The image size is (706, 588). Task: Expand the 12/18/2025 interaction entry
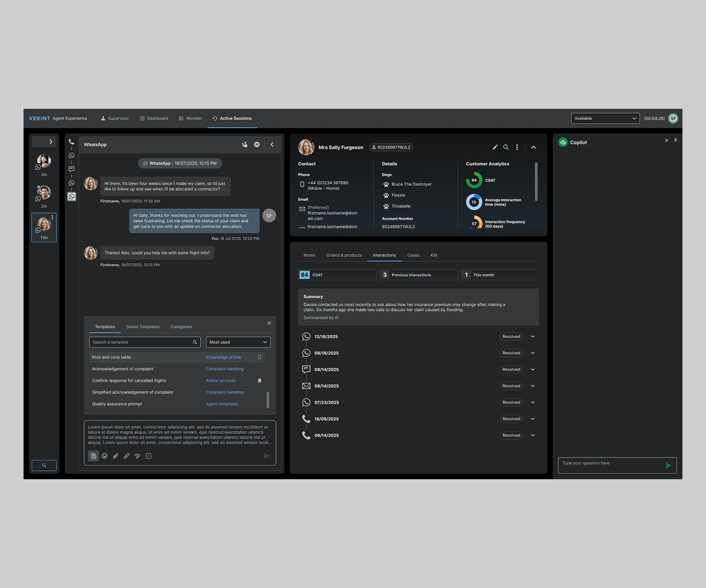tap(532, 337)
